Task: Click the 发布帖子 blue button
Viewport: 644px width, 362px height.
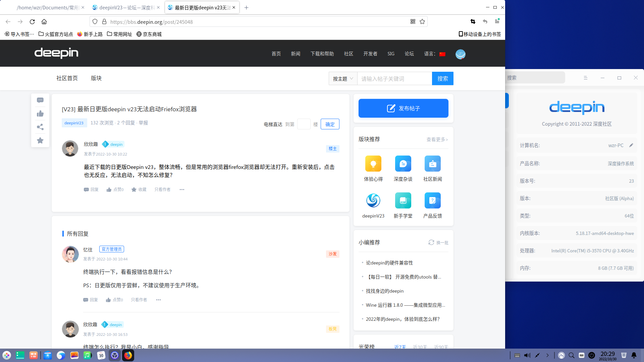Action: (x=403, y=108)
